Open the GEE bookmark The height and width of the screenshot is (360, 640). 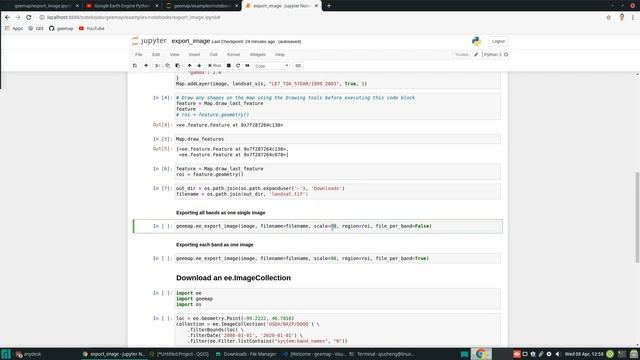click(x=36, y=29)
